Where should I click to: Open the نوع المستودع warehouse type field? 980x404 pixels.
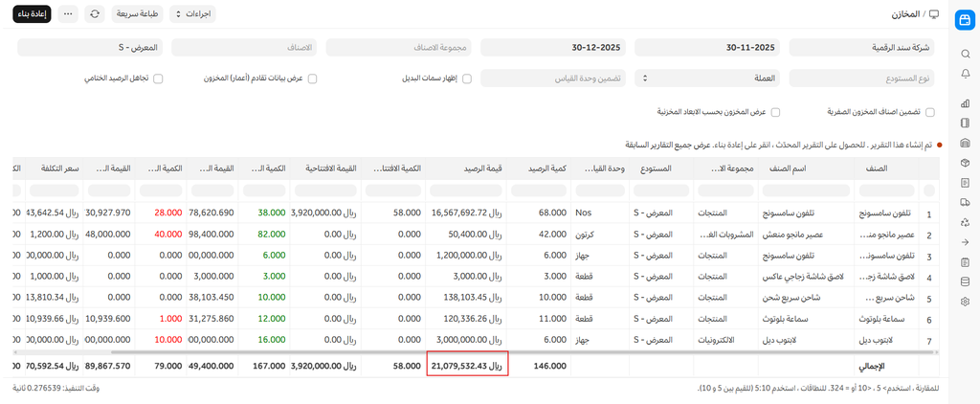pos(860,79)
